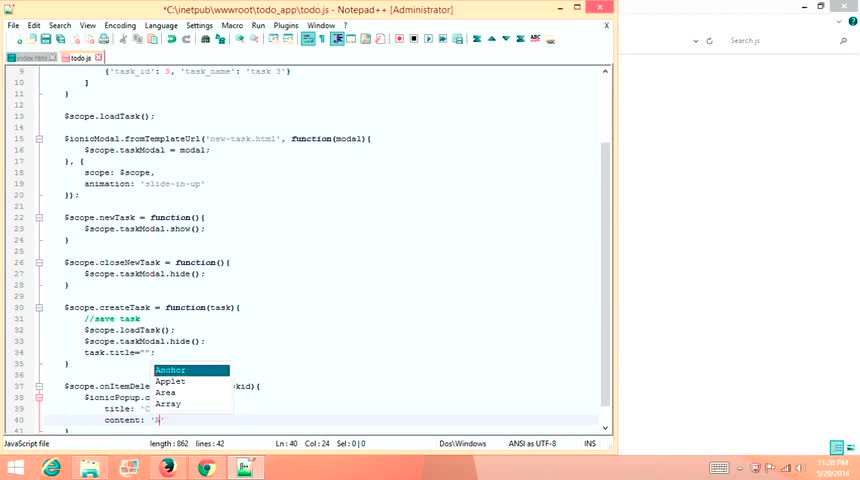The width and height of the screenshot is (860, 480).
Task: Click the Close document toolbar icon
Action: click(x=76, y=39)
